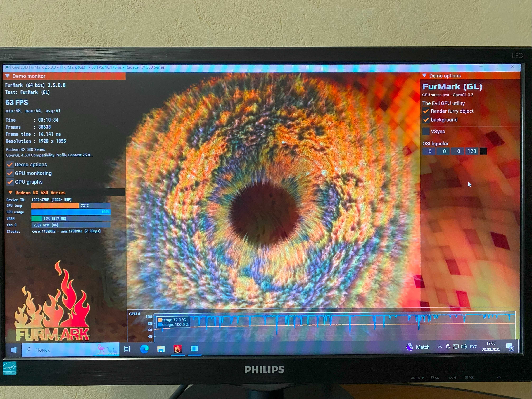The height and width of the screenshot is (399, 532).
Task: Click the 63 FPS readout text
Action: 17,103
